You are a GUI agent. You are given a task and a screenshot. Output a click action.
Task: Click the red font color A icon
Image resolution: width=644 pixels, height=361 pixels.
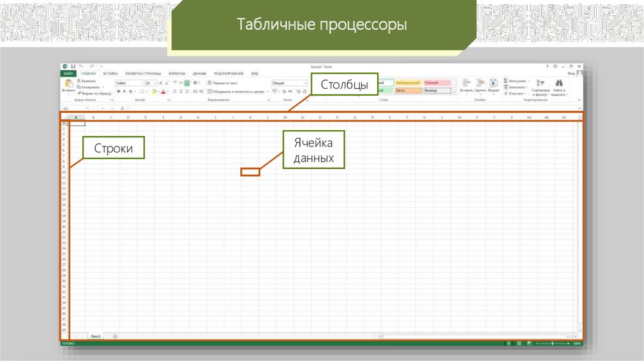(x=163, y=92)
